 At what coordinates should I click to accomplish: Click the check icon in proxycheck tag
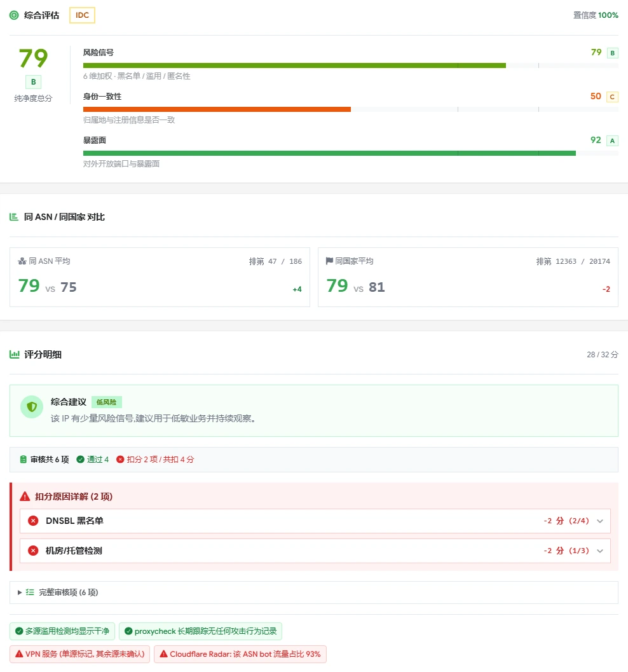tap(128, 631)
